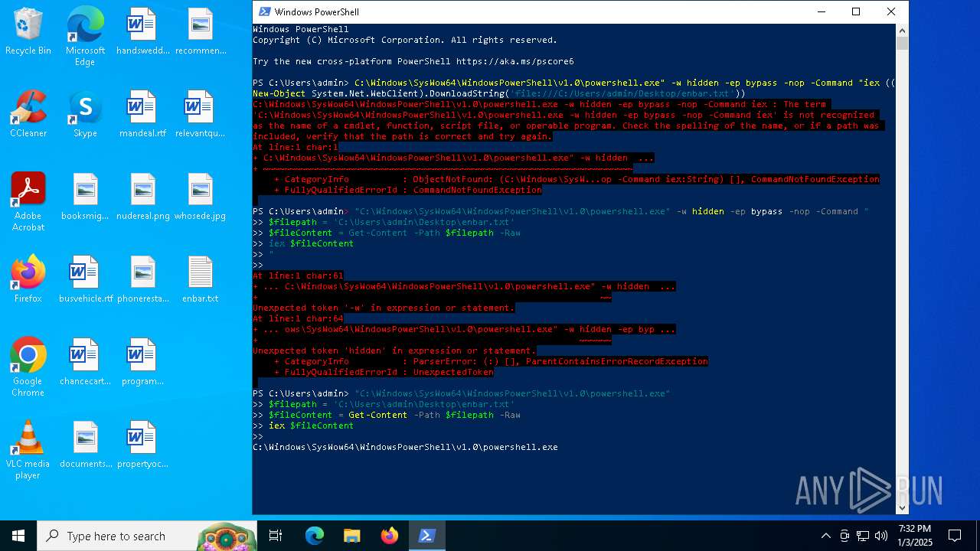Minimize the Windows PowerShell window
This screenshot has height=551, width=980.
click(821, 11)
